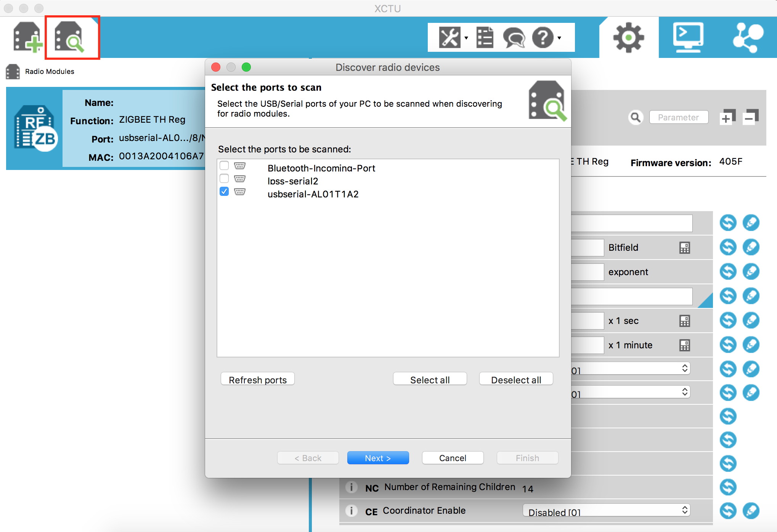
Task: Open the feedback chat icon
Action: [514, 37]
